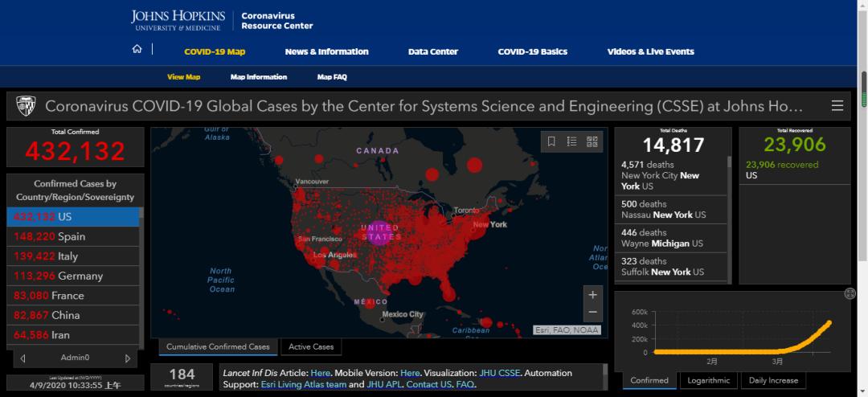
Task: Open the Data Center menu
Action: 433,51
